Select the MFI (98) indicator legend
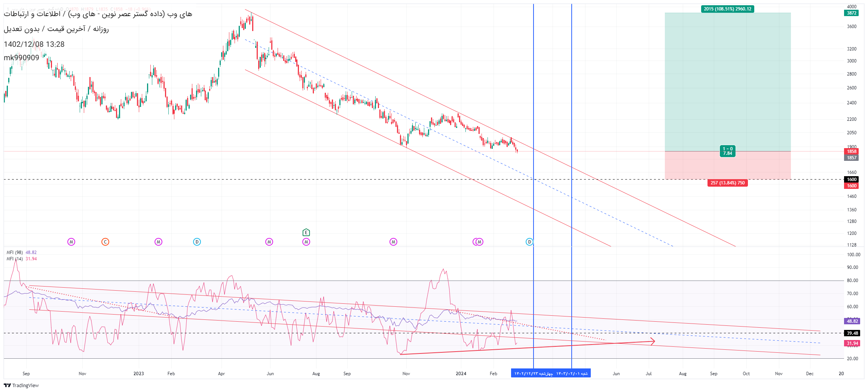The width and height of the screenshot is (868, 392). pyautogui.click(x=15, y=252)
